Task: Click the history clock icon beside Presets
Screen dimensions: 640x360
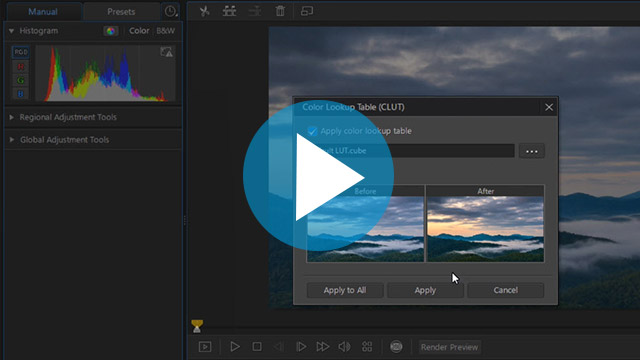Action: coord(170,11)
